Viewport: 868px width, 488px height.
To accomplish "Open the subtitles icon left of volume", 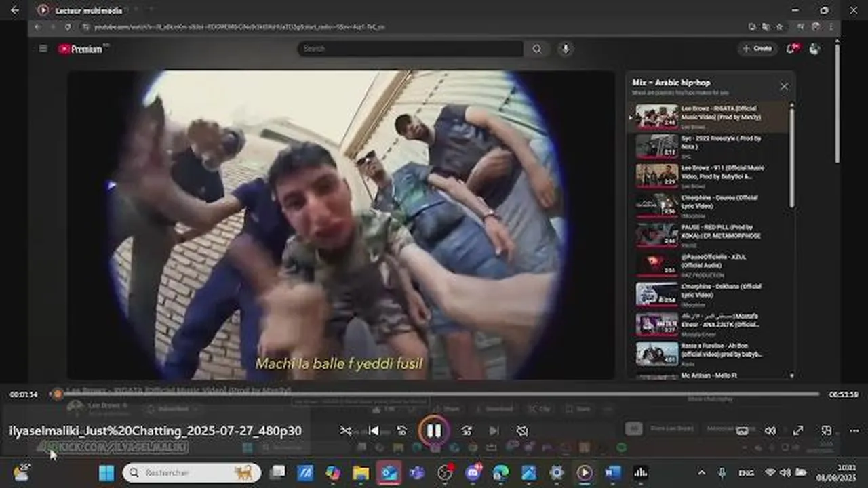I will [x=743, y=430].
